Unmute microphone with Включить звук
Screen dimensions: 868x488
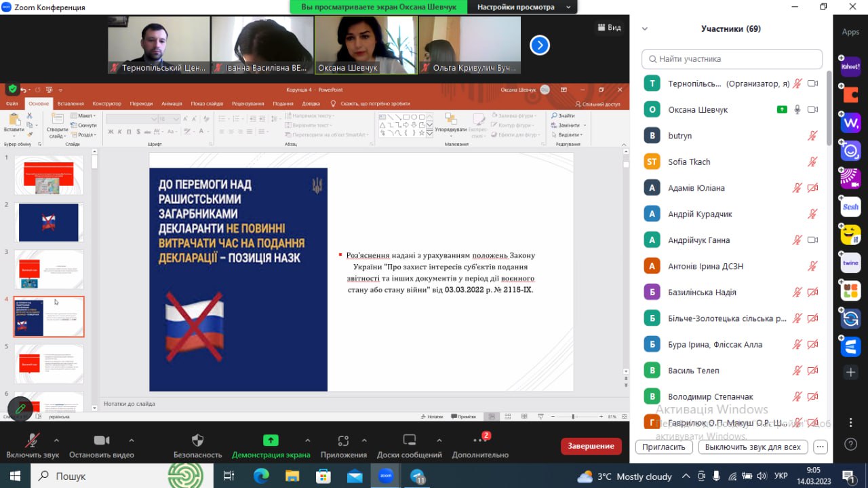coord(32,440)
